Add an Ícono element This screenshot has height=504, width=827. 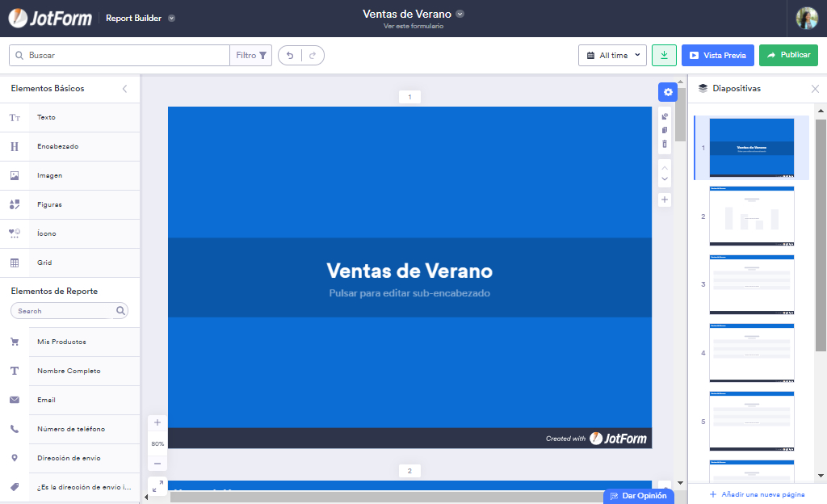coord(70,233)
